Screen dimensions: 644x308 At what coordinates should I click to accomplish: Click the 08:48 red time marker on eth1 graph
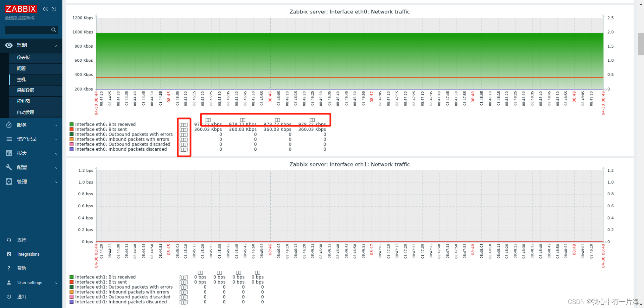pyautogui.click(x=473, y=249)
